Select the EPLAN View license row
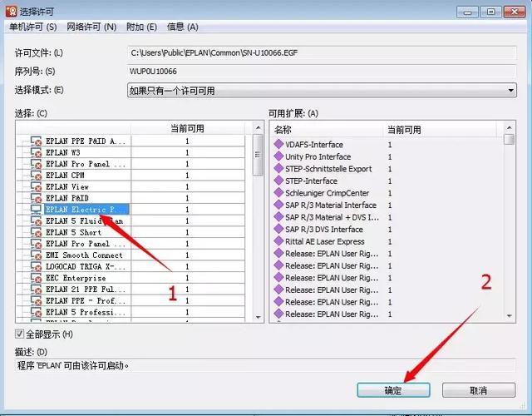This screenshot has width=532, height=416. [x=67, y=186]
